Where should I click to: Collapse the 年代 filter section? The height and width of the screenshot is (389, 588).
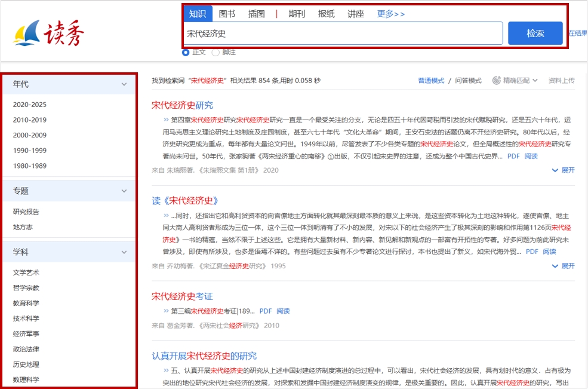(124, 84)
